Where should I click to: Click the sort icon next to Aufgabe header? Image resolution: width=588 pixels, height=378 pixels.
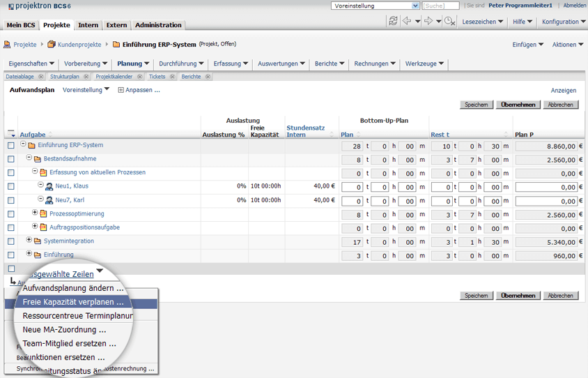[50, 135]
